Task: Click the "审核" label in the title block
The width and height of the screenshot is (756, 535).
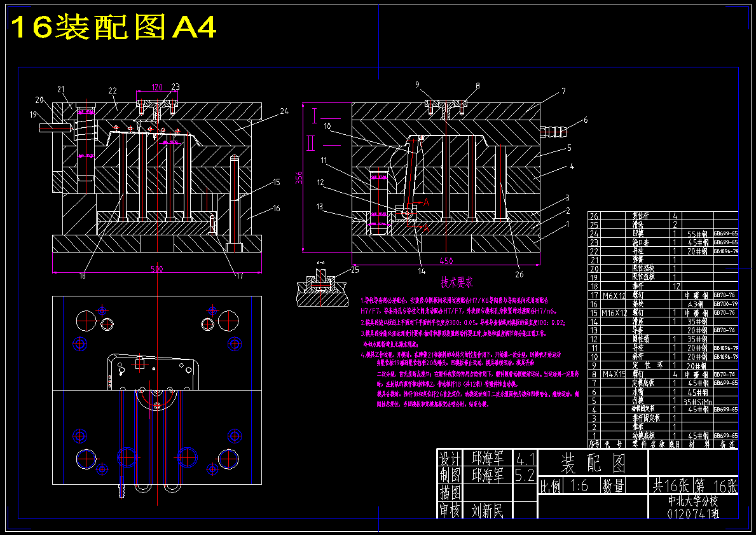Action: [x=450, y=510]
